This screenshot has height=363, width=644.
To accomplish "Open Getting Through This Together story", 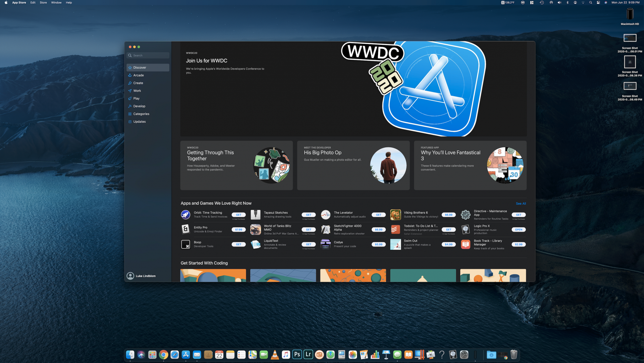I will click(236, 165).
